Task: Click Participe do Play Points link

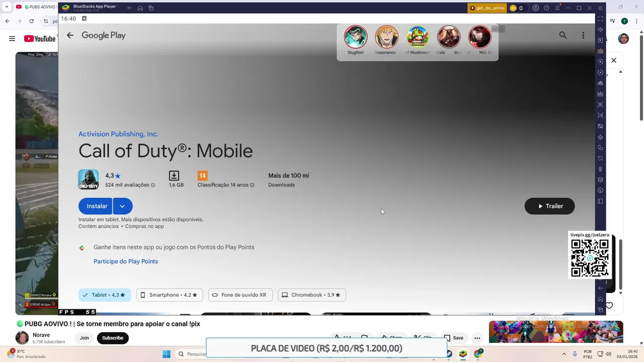Action: click(x=126, y=261)
